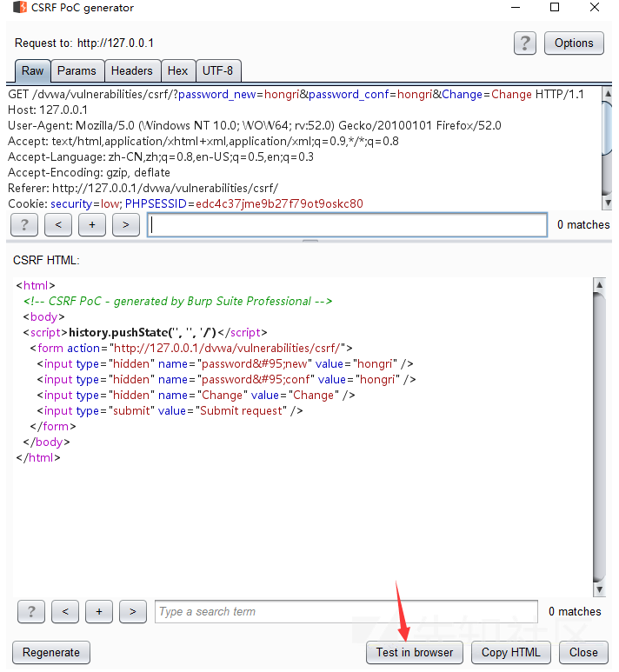Click the form action URL in CSRF HTML
This screenshot has height=672, width=619.
[227, 348]
